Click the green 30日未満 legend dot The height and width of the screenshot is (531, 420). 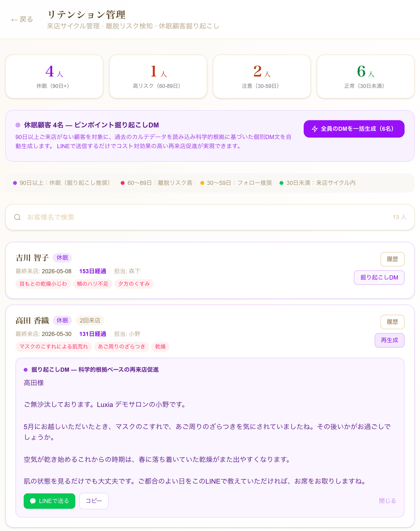(x=281, y=183)
